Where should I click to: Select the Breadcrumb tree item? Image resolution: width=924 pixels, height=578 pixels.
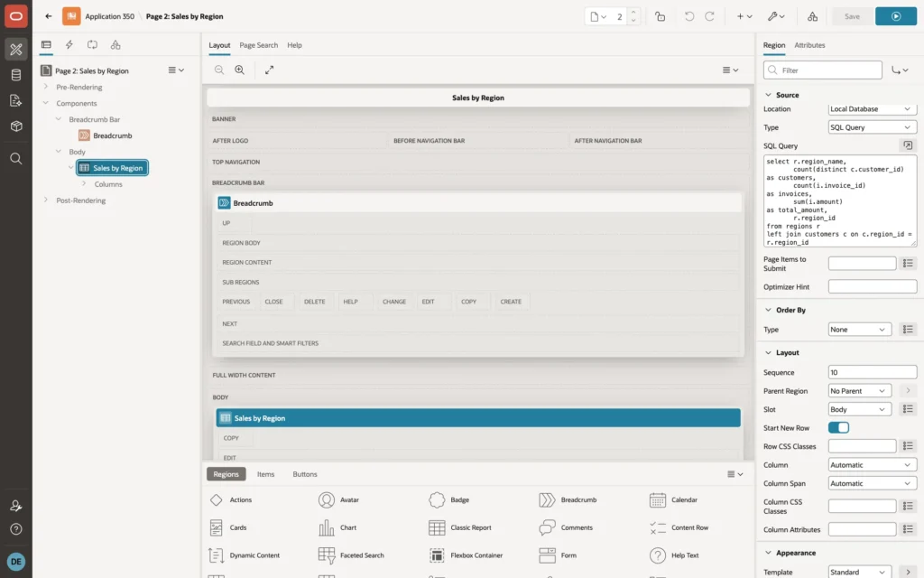[x=112, y=135]
